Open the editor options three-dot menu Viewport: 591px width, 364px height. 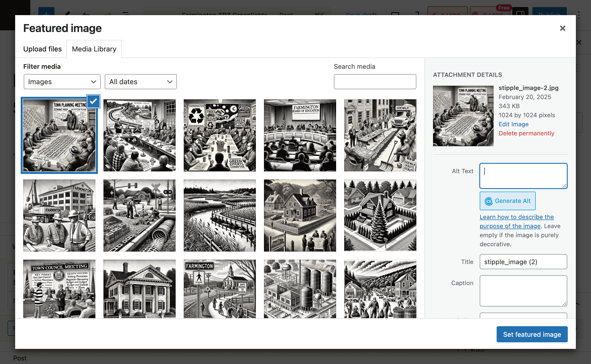579,15
